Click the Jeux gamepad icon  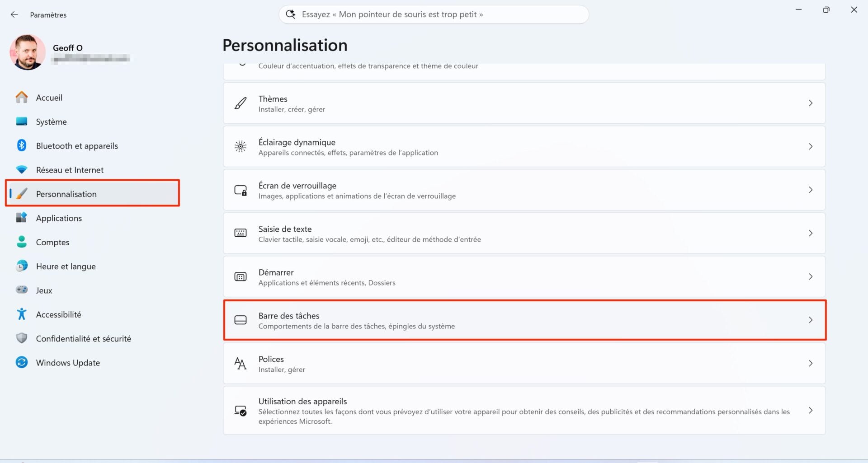click(x=22, y=290)
